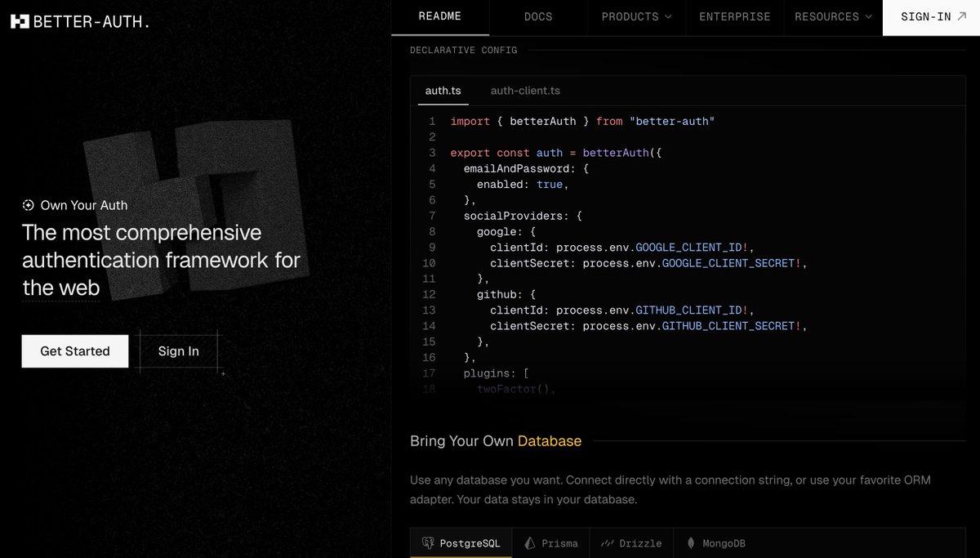Click code line import { betterAuth } from "better-auth"
The width and height of the screenshot is (980, 558).
(582, 122)
